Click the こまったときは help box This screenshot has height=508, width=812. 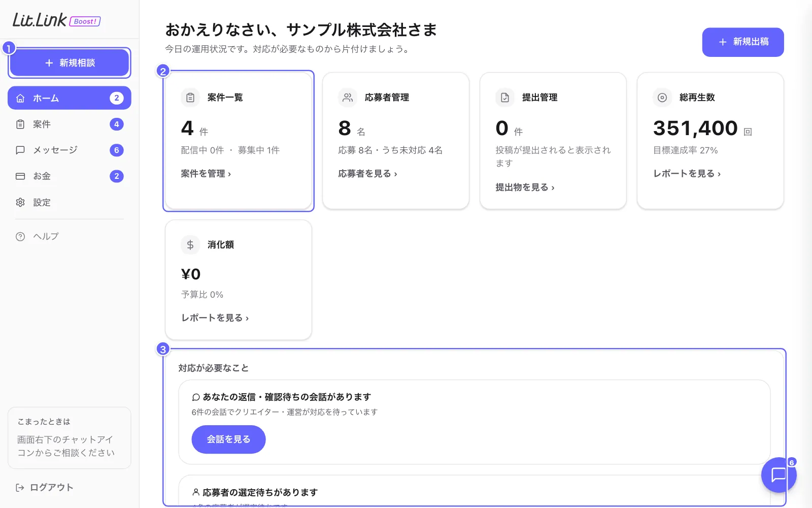(70, 438)
